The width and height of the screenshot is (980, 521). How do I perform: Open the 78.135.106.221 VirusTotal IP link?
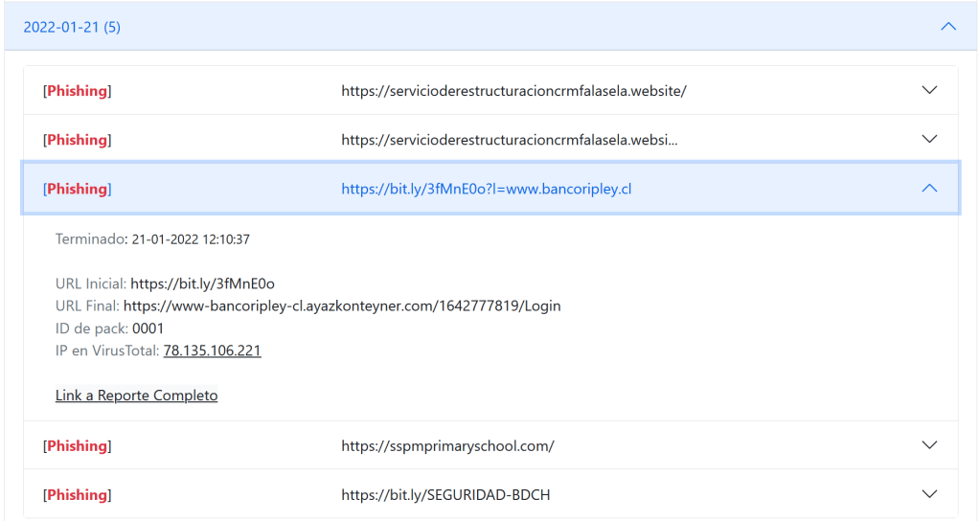[212, 351]
